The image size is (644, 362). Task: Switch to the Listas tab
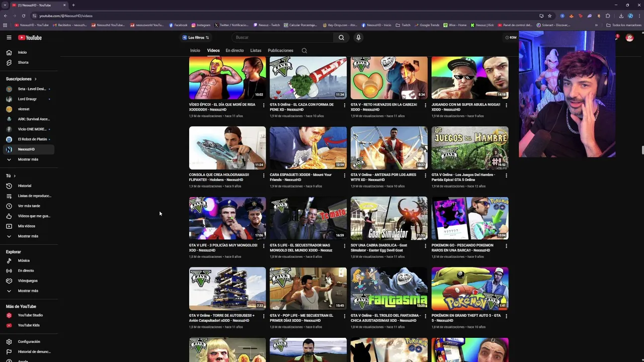click(x=256, y=50)
